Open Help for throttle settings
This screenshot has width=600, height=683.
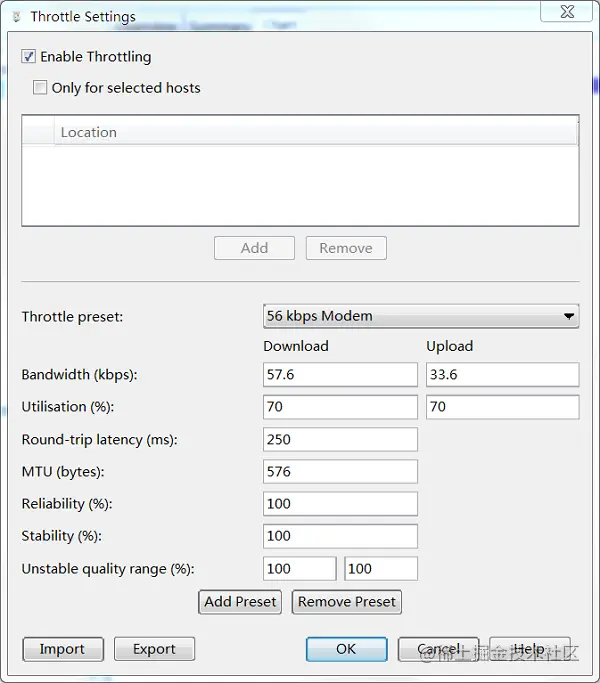529,649
